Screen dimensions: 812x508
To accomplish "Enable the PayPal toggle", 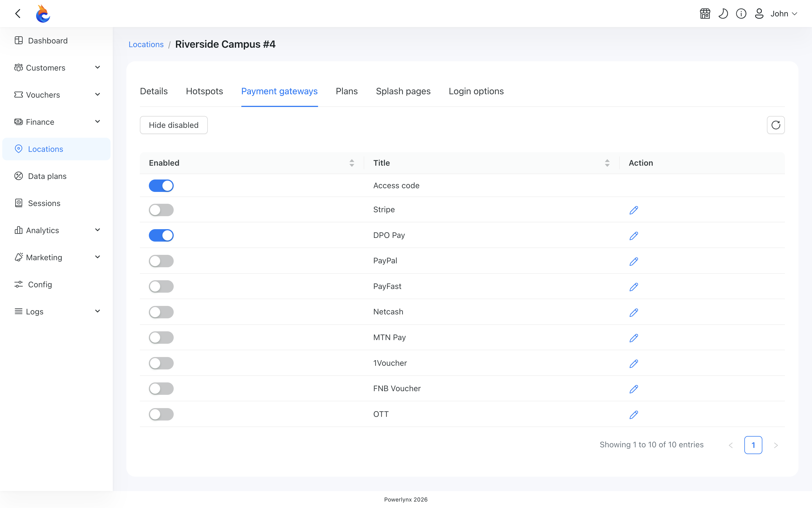I will point(161,261).
